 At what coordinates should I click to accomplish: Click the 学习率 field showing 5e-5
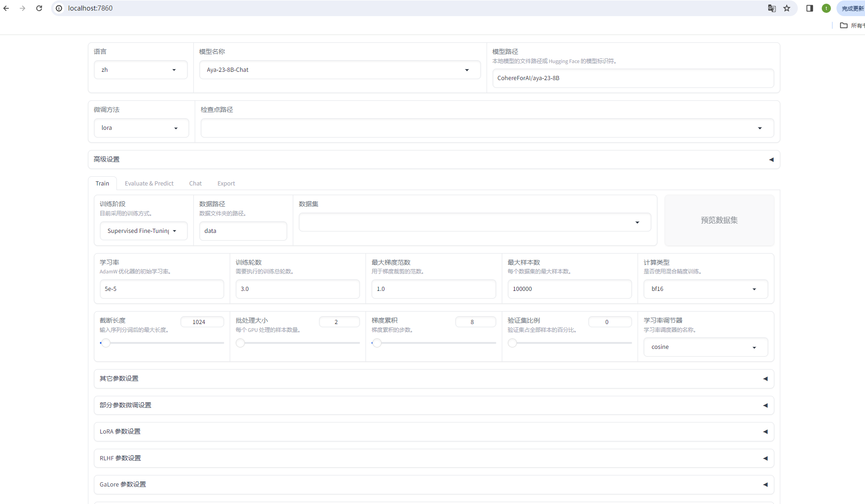click(162, 289)
